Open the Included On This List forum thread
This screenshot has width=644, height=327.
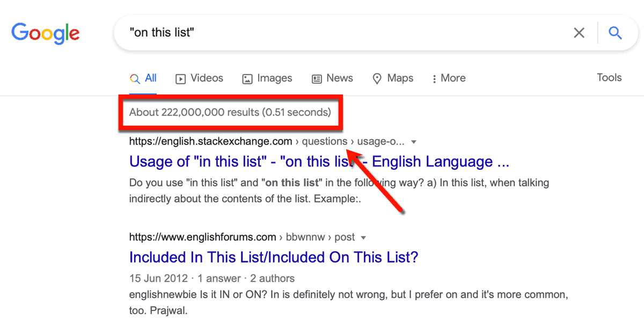click(x=274, y=257)
